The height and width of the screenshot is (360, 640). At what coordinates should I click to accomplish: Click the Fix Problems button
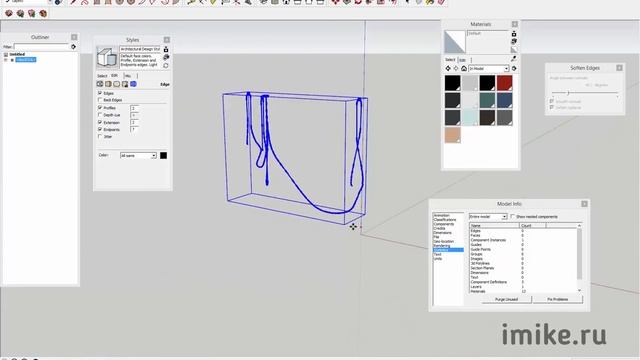coord(558,300)
